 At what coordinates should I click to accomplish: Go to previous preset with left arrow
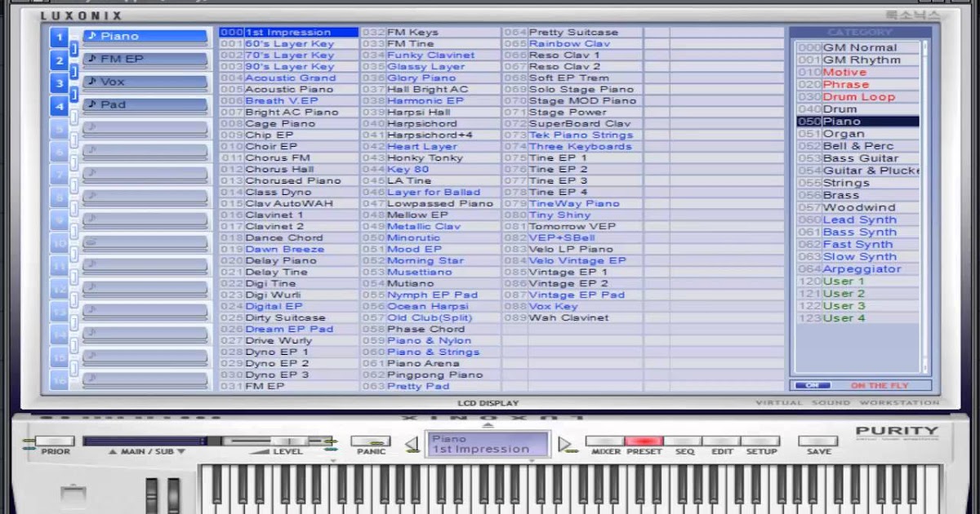coord(412,445)
